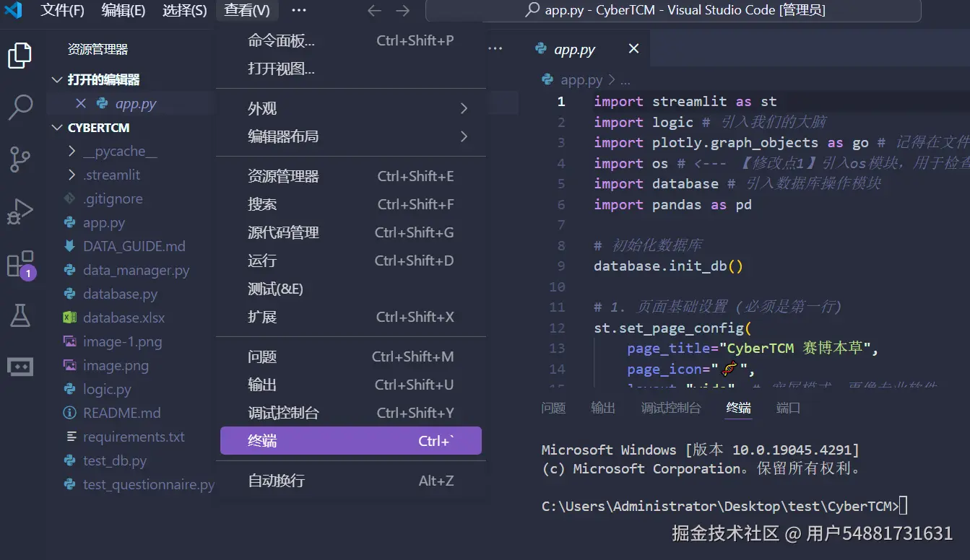
Task: Open the Source Control icon
Action: point(20,159)
